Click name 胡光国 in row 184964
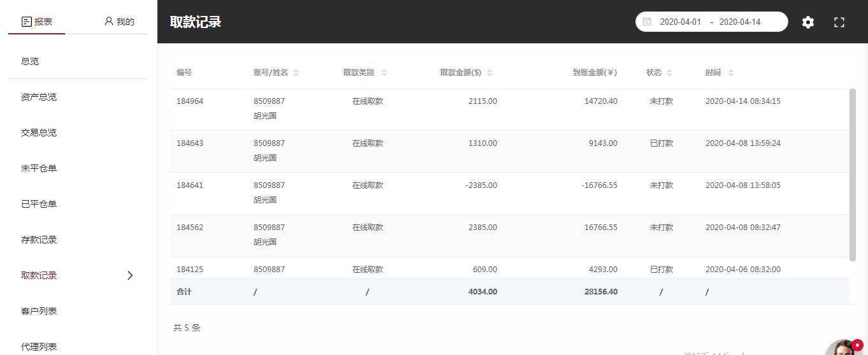 click(265, 116)
